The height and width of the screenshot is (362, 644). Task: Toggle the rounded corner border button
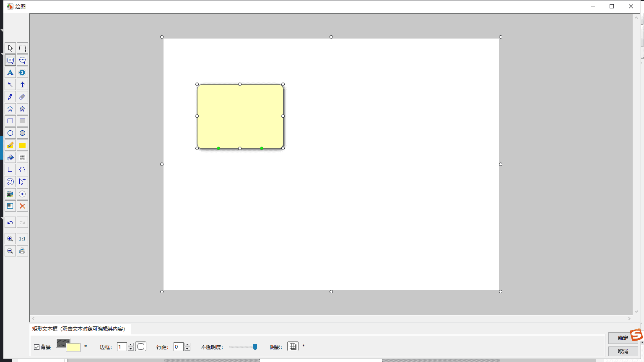[x=141, y=346]
